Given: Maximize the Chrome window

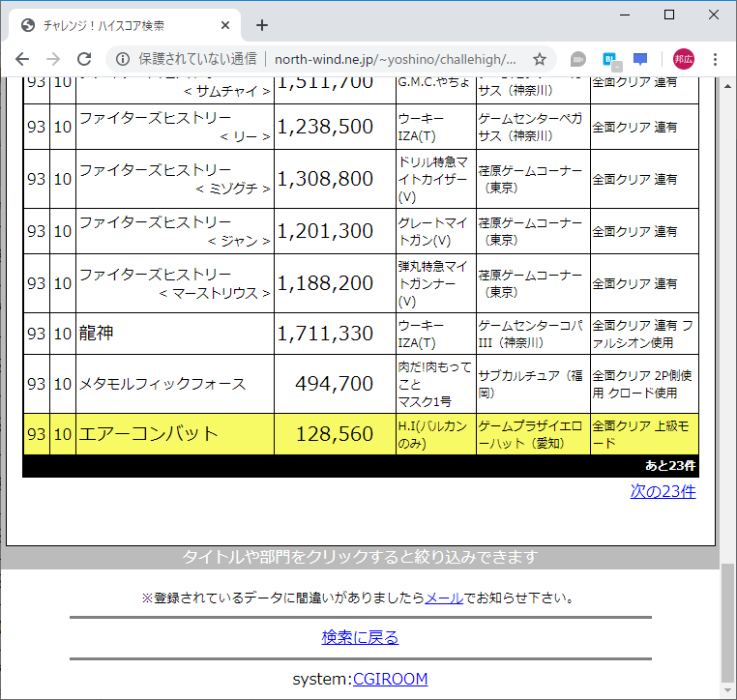Looking at the screenshot, I should [669, 15].
